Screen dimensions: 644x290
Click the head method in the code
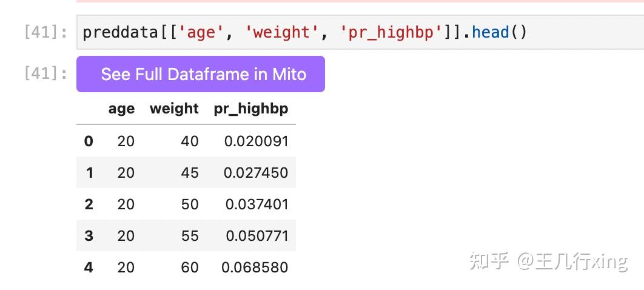click(491, 32)
